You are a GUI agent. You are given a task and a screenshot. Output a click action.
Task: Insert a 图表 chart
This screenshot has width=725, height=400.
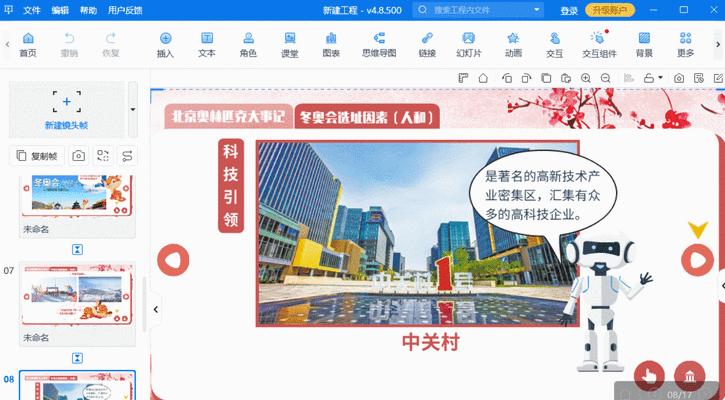pos(331,45)
